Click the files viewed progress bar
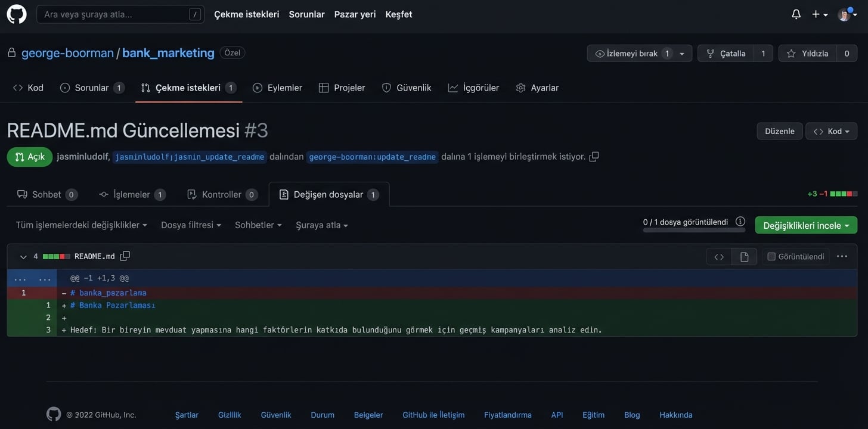Image resolution: width=868 pixels, height=429 pixels. (693, 230)
